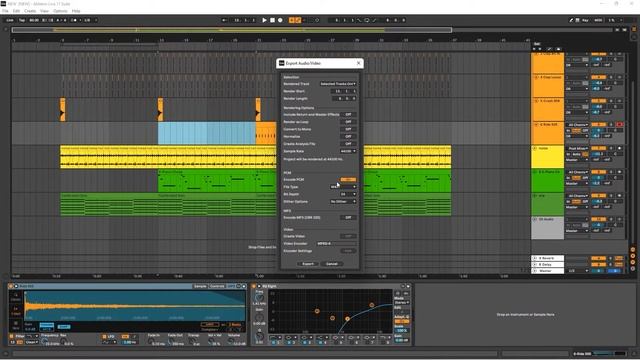
Task: Click the Export button in dialog
Action: pos(308,264)
